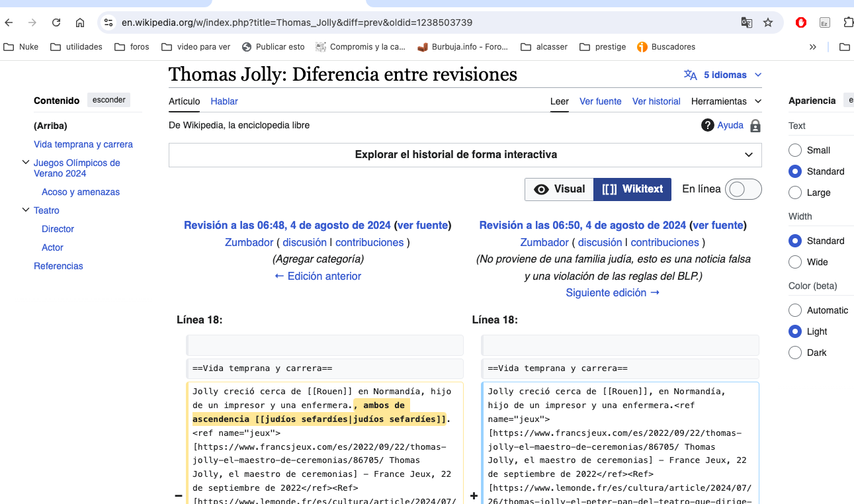Toggle the En línea switch
The height and width of the screenshot is (504, 854).
(x=743, y=189)
